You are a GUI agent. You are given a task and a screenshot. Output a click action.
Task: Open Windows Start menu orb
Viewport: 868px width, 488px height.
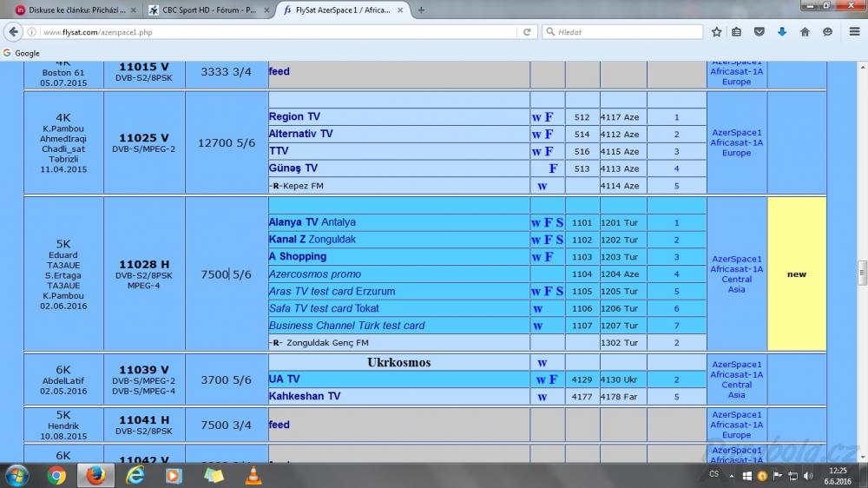point(16,476)
